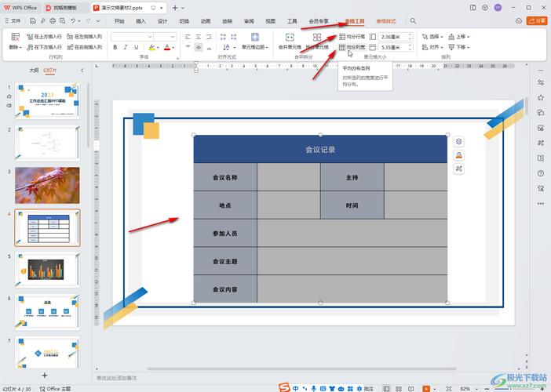Toggle Underline text formatting
Image resolution: width=551 pixels, height=392 pixels.
[x=137, y=48]
